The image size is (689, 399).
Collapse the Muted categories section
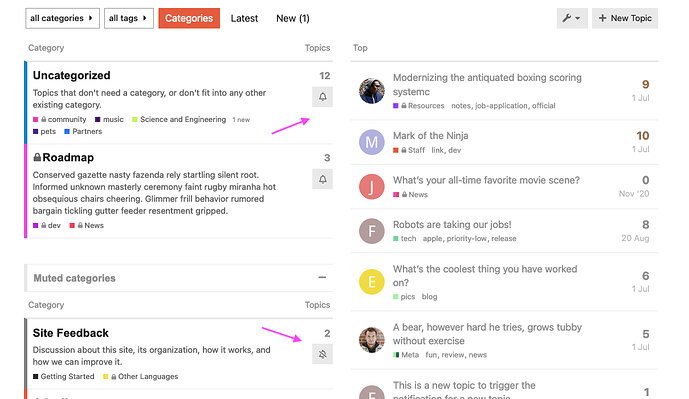(x=322, y=277)
